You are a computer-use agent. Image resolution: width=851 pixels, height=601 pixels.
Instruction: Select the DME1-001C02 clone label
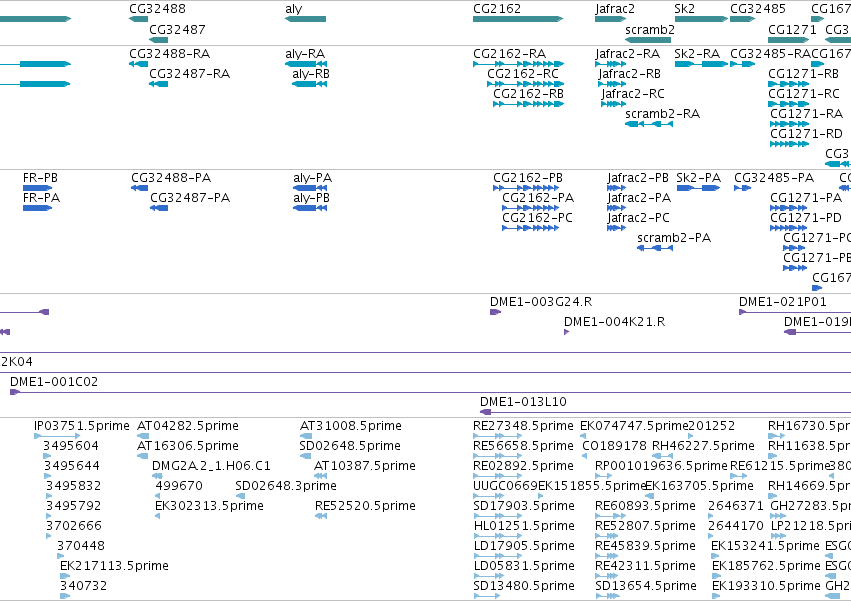coord(54,382)
